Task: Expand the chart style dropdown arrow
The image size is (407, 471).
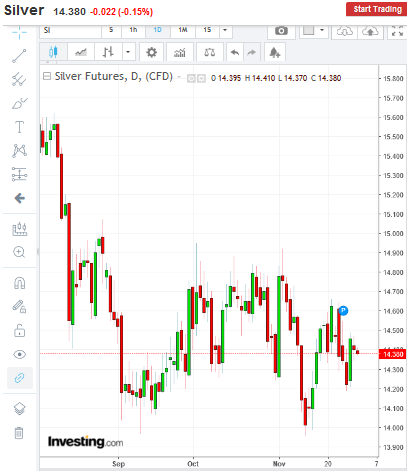Action: pyautogui.click(x=128, y=52)
